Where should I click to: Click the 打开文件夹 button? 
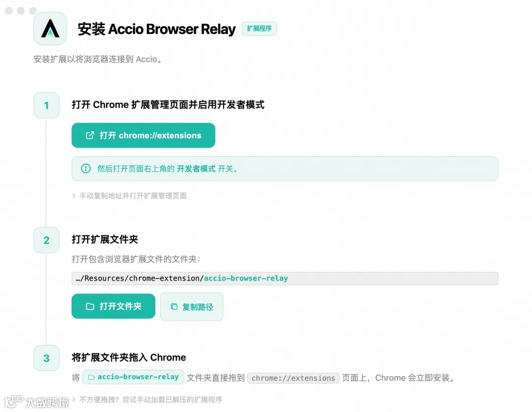[113, 306]
